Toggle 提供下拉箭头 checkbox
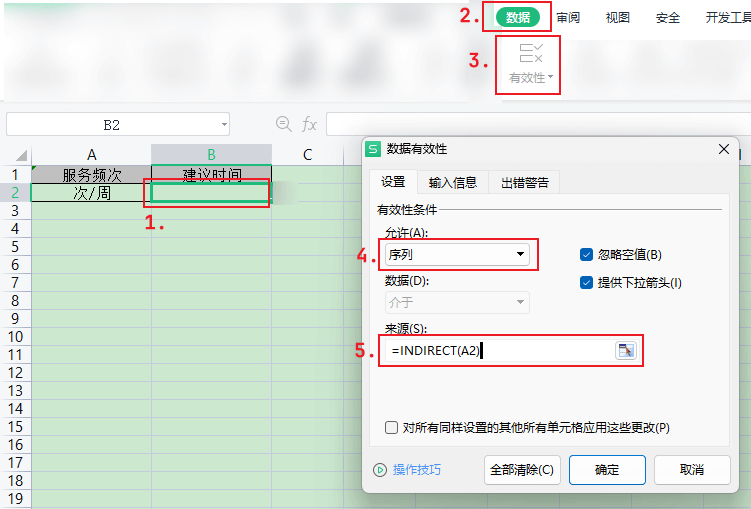The height and width of the screenshot is (509, 751). [587, 283]
